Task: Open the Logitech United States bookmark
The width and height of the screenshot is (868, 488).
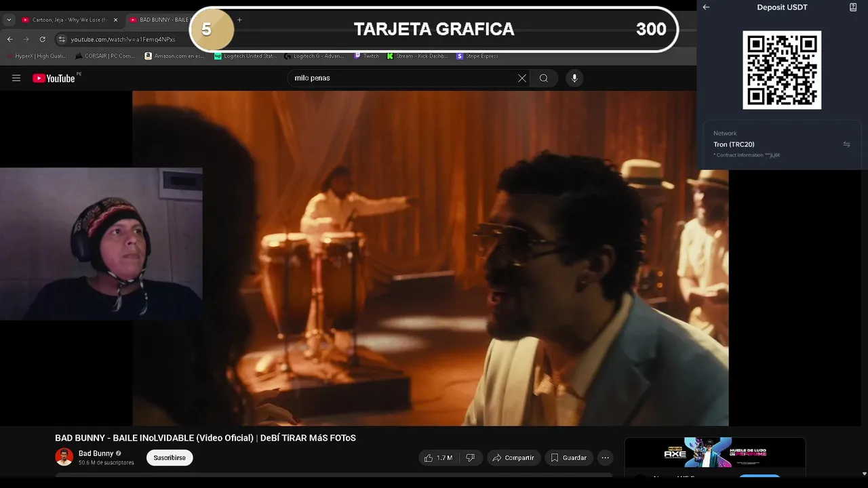Action: click(245, 56)
